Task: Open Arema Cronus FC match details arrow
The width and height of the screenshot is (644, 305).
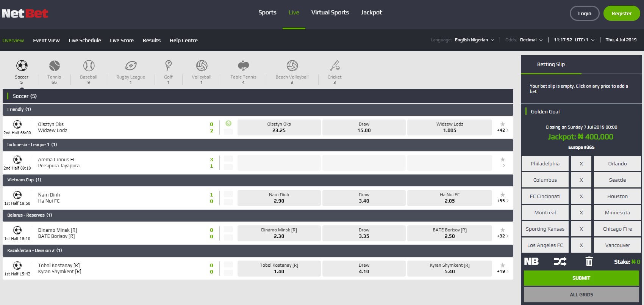Action: 503,165
